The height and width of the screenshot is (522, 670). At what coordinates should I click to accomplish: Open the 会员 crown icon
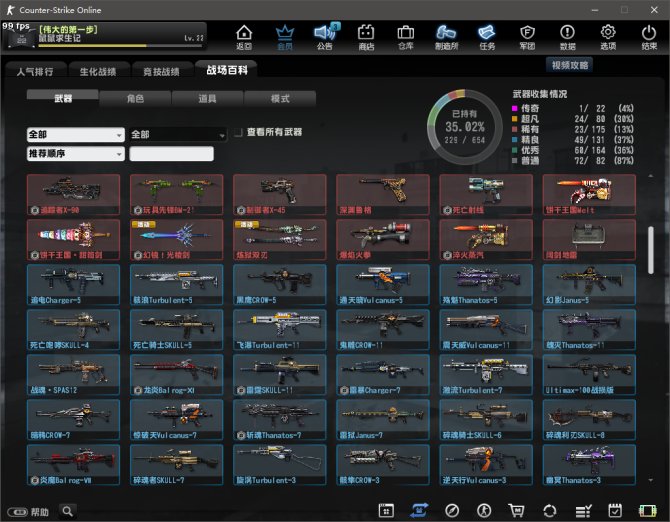(285, 37)
